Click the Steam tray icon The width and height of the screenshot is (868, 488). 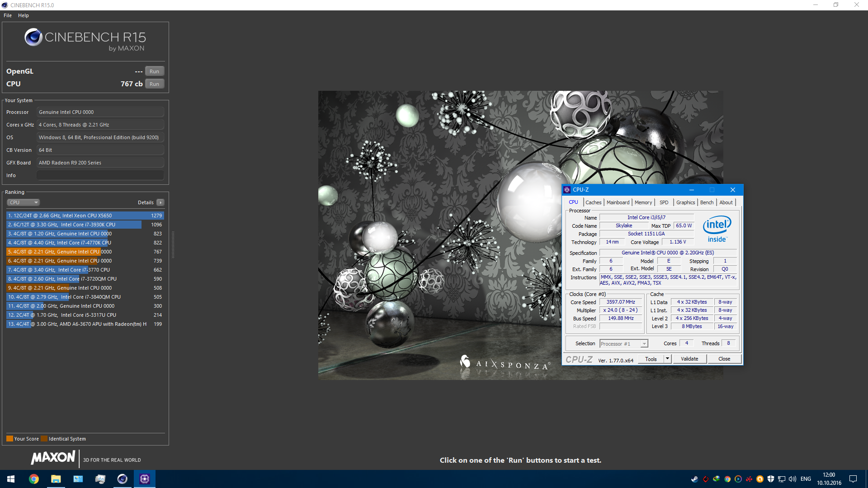[694, 479]
